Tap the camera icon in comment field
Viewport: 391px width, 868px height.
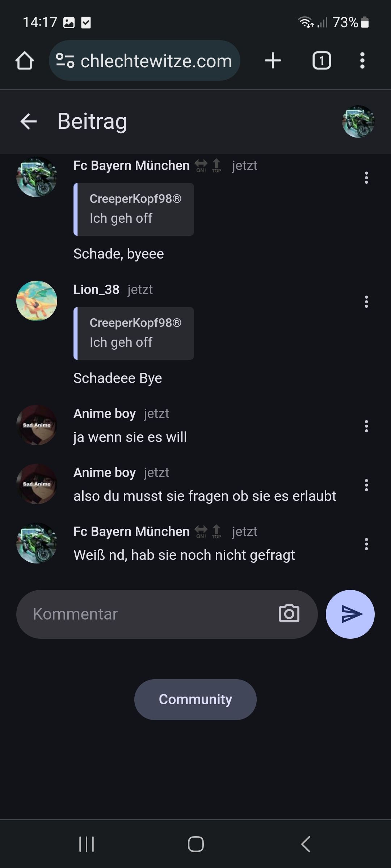coord(289,613)
